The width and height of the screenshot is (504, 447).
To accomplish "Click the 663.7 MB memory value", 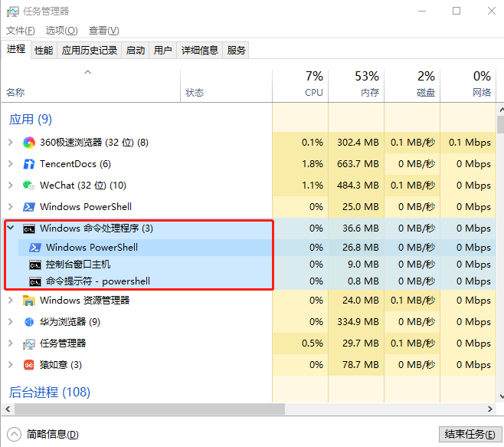I will tap(358, 164).
